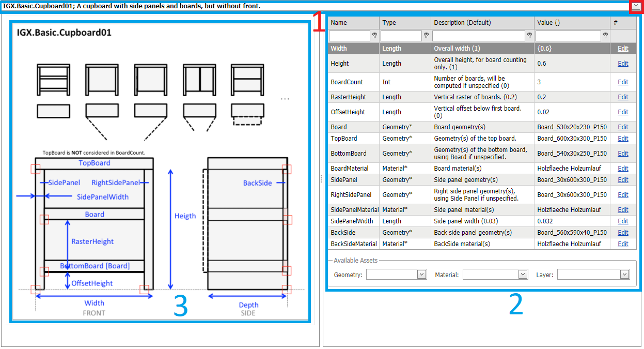The image size is (644, 349).
Task: Focus the Description filter text field
Action: (478, 36)
